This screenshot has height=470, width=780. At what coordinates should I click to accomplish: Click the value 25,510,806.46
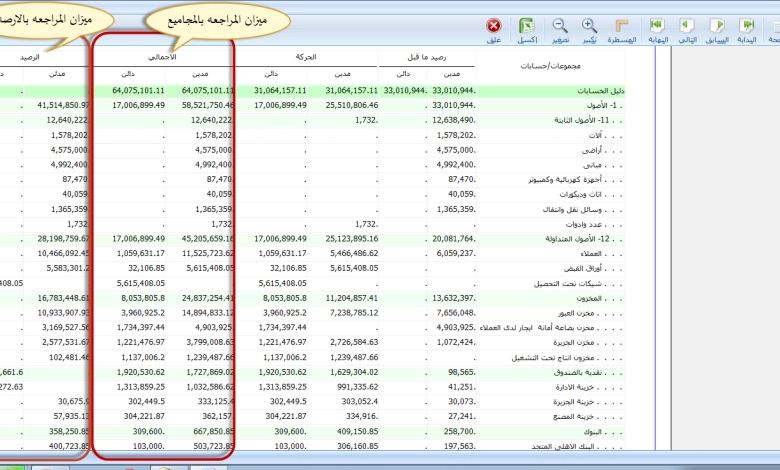tap(352, 105)
